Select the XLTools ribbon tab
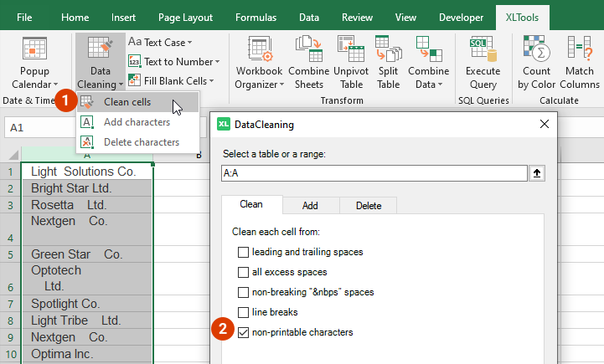 [x=522, y=18]
